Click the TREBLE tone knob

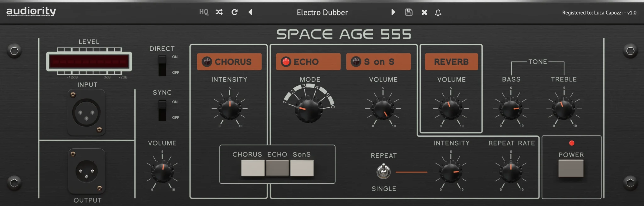[x=564, y=109]
